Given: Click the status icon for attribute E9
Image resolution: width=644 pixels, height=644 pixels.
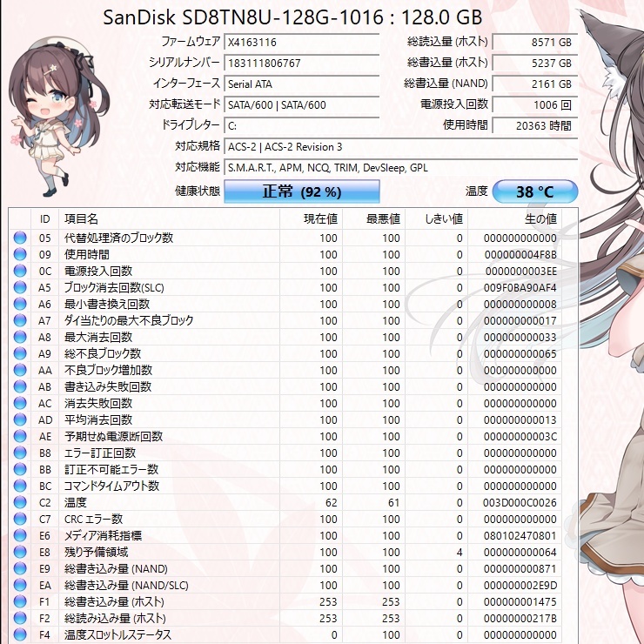Looking at the screenshot, I should coord(20,568).
